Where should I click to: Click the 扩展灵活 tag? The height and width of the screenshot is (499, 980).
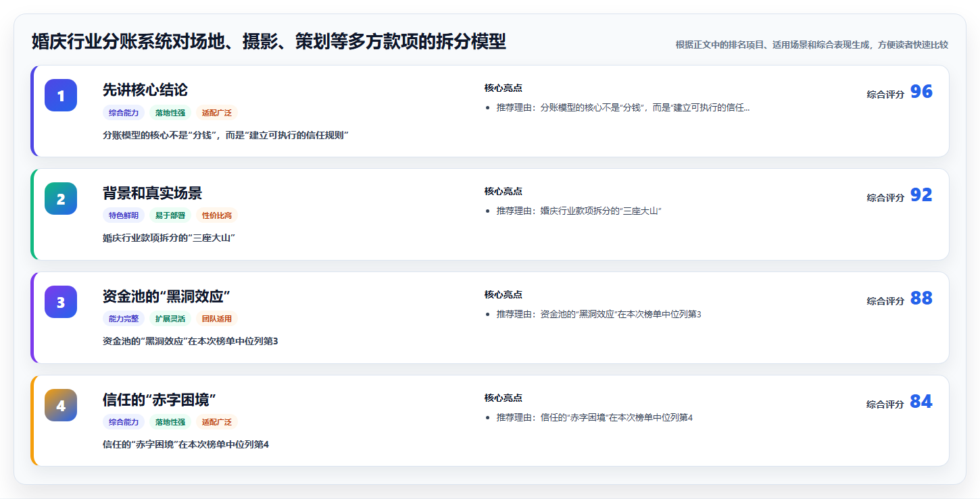[x=170, y=319]
